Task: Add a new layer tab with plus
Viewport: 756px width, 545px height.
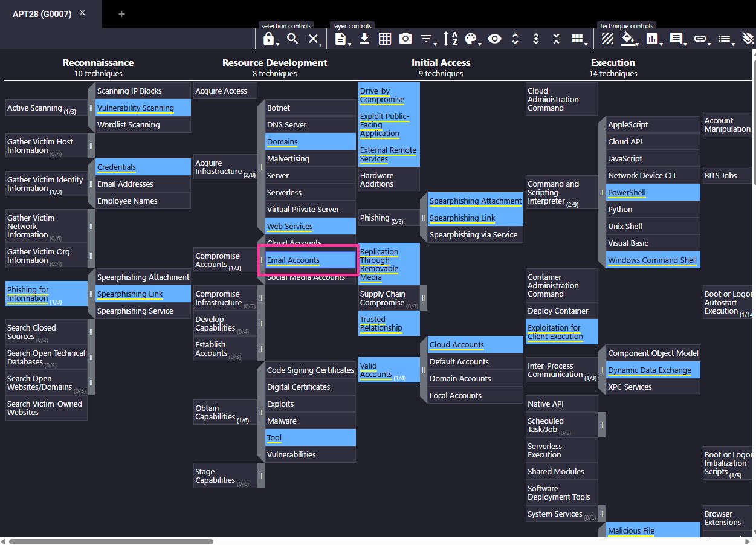Action: click(121, 14)
